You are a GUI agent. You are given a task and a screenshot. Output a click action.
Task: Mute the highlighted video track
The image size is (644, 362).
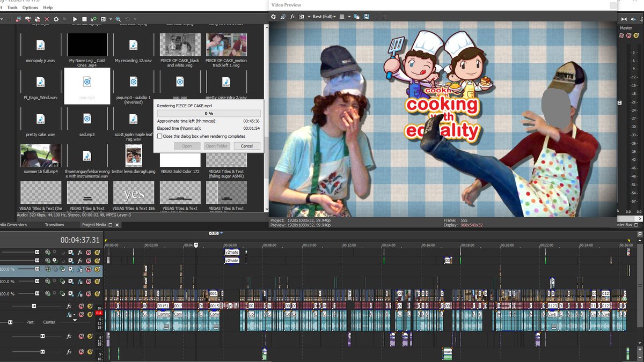pyautogui.click(x=89, y=269)
